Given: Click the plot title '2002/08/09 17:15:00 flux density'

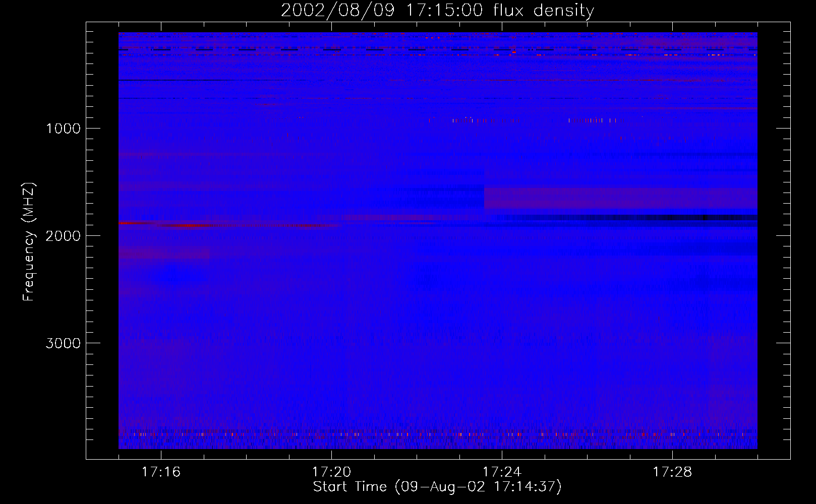Looking at the screenshot, I should point(437,10).
